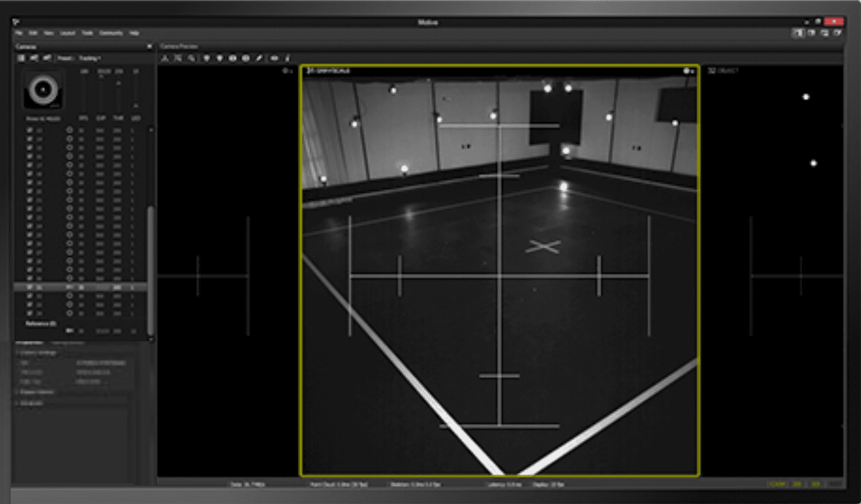Select the third layout icon at top right
The image size is (861, 504).
824,33
